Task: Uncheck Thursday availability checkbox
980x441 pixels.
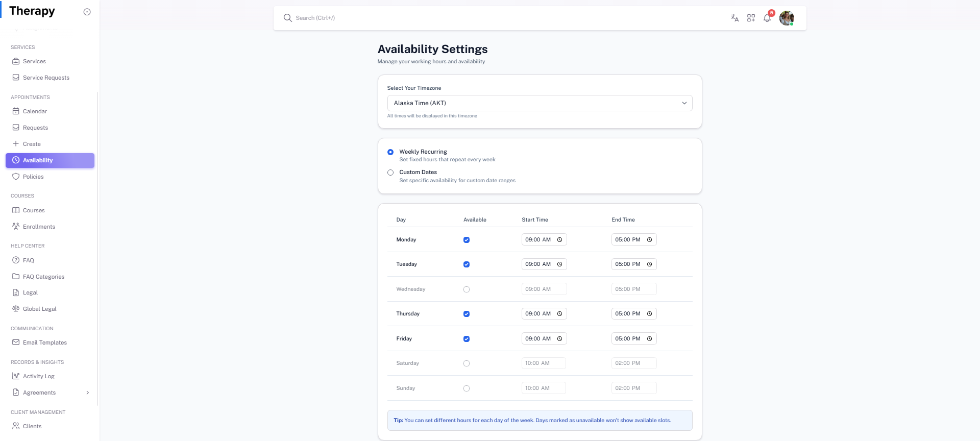Action: tap(467, 314)
